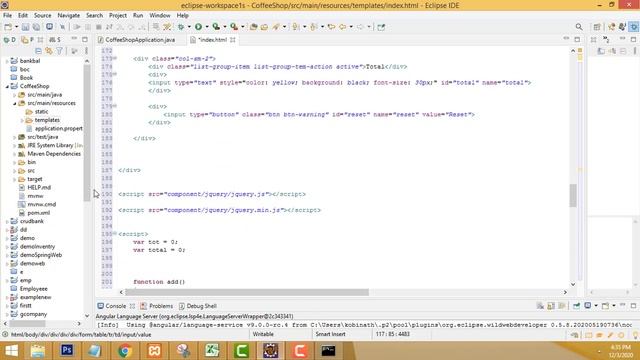
Task: Open the Source menu
Action: pyautogui.click(x=42, y=15)
